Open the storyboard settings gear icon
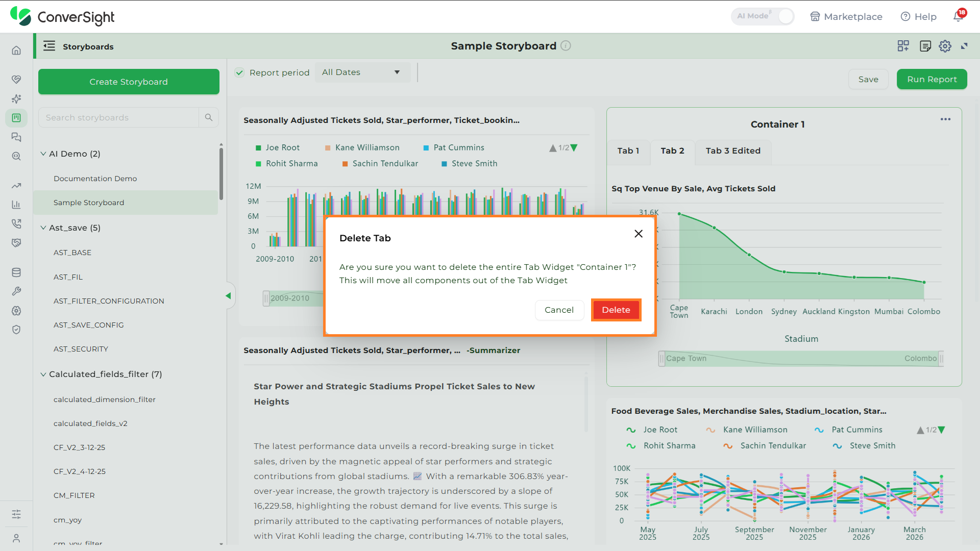This screenshot has height=551, width=980. (945, 46)
